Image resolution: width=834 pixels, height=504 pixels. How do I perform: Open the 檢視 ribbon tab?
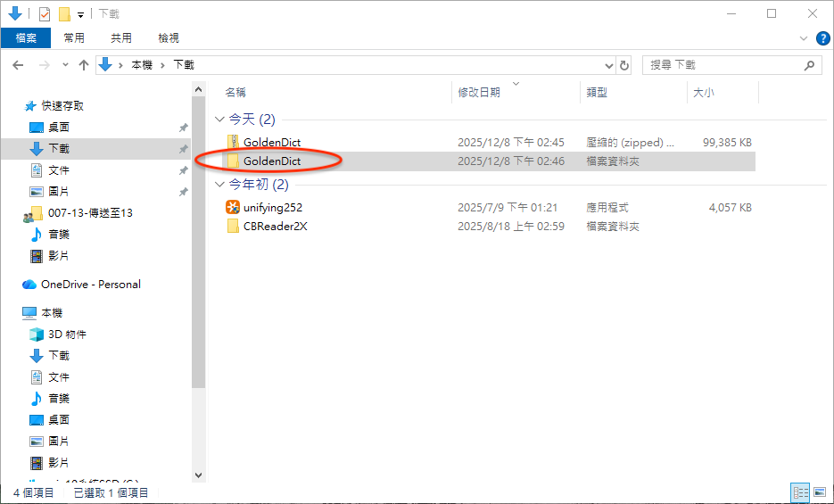pyautogui.click(x=169, y=38)
